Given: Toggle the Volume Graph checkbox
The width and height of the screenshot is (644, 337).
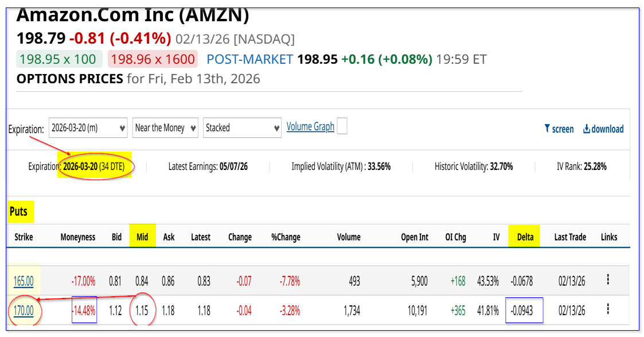Looking at the screenshot, I should pos(342,126).
